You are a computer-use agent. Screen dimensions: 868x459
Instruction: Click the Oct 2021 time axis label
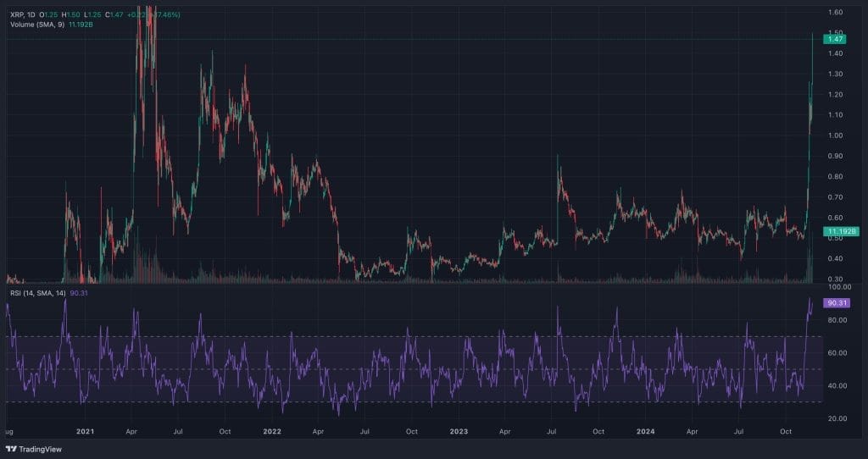225,431
